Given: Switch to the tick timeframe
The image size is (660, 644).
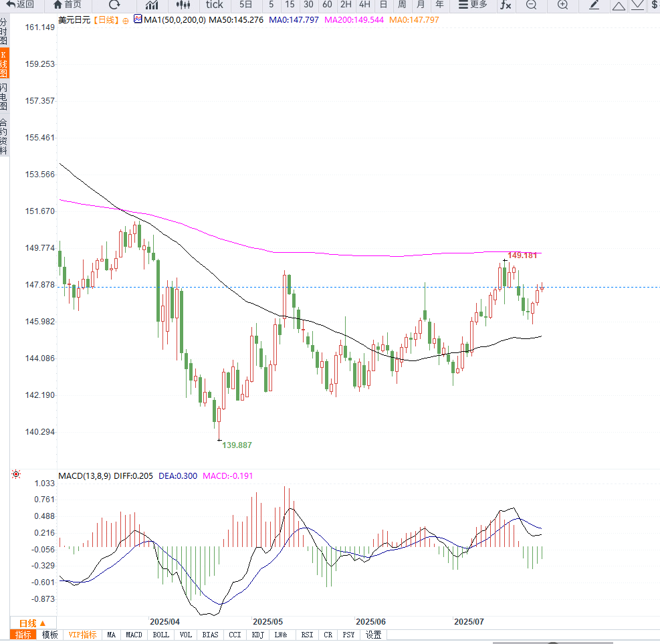Looking at the screenshot, I should (214, 5).
